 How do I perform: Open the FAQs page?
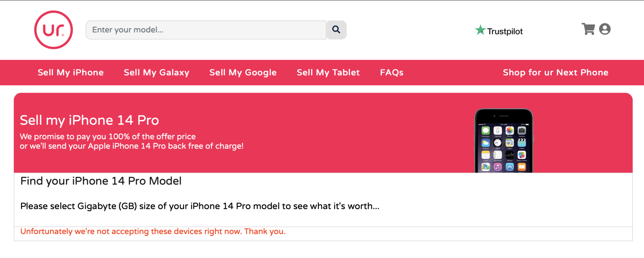[x=392, y=72]
